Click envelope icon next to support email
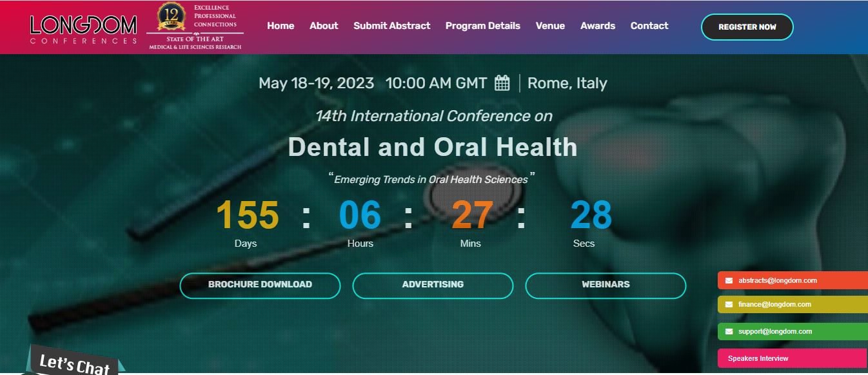This screenshot has width=868, height=375. pyautogui.click(x=729, y=332)
